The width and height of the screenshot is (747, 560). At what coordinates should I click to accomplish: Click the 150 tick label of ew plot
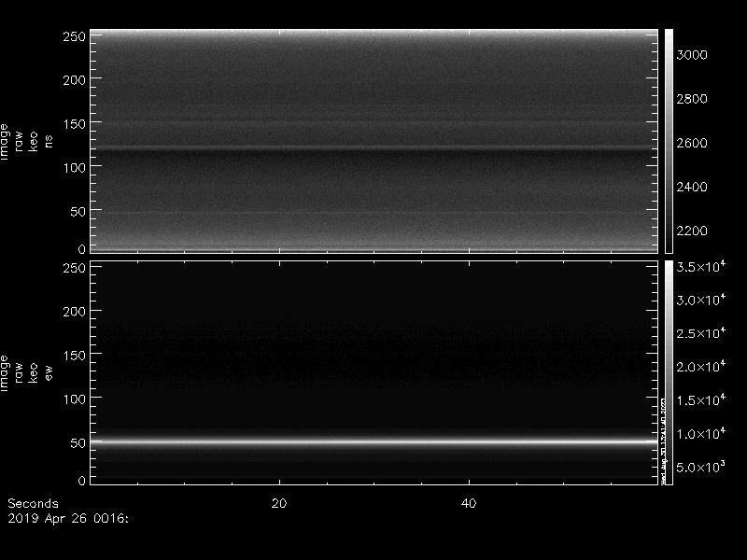click(x=75, y=356)
